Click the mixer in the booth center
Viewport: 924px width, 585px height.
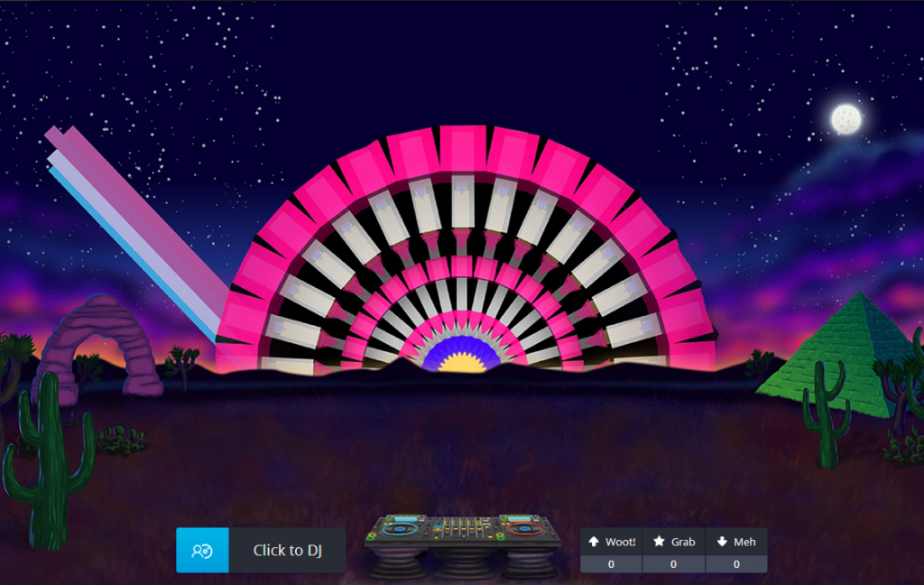pos(462,528)
